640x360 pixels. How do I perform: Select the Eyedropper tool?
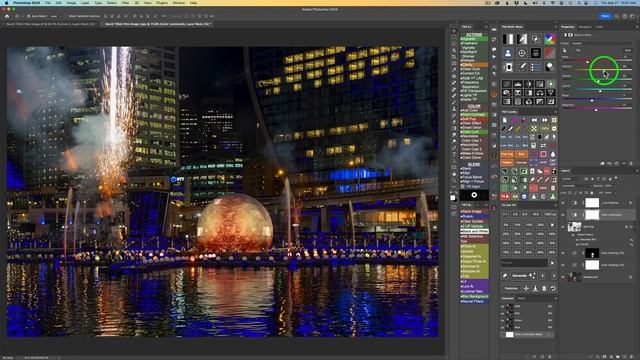coord(454,70)
